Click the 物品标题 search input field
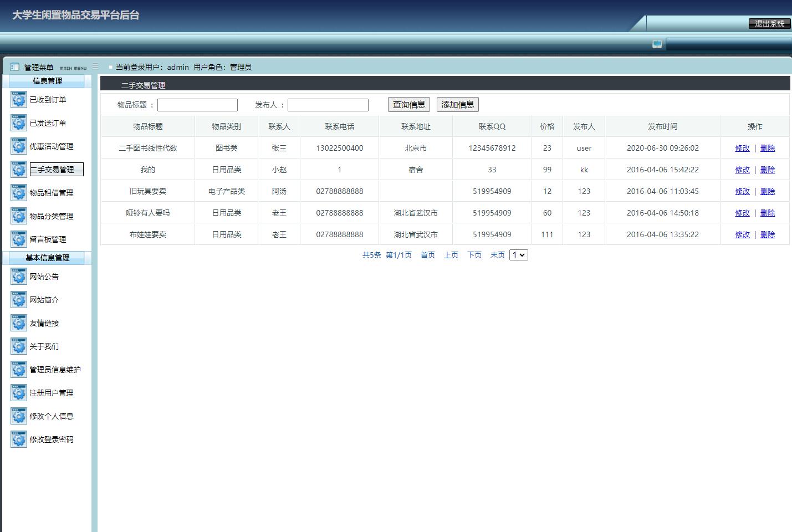The height and width of the screenshot is (532, 792). (197, 105)
